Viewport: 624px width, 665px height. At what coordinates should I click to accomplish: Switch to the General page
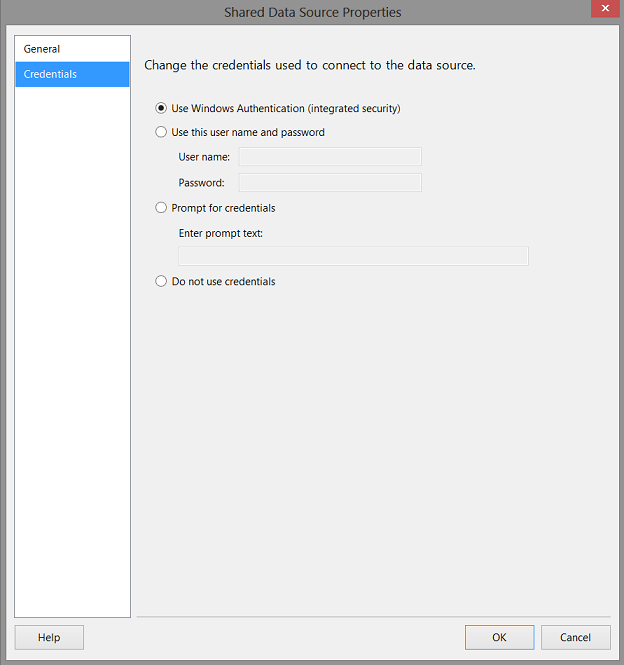[x=42, y=49]
